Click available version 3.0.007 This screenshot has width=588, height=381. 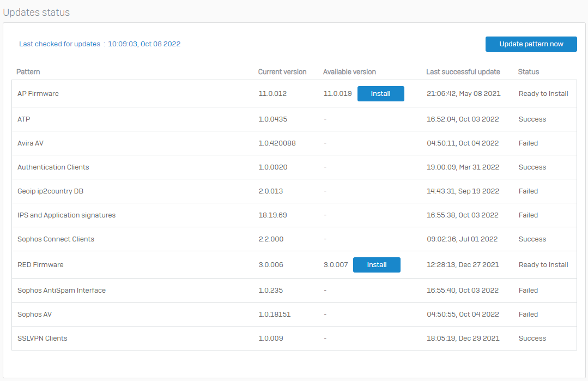click(x=336, y=265)
